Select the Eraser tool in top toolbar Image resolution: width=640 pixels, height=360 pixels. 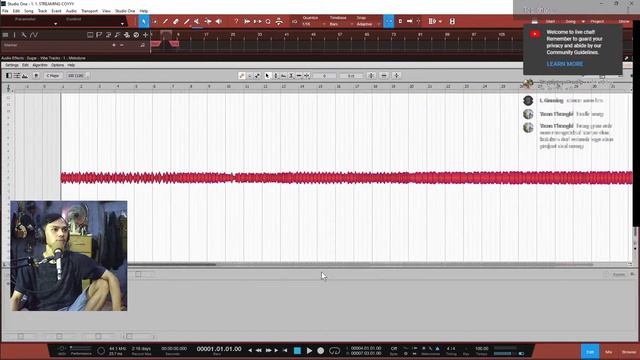click(176, 21)
